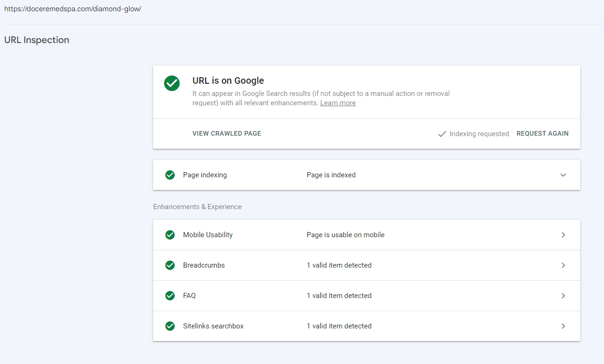Click VIEW CRAWLED PAGE
This screenshot has width=604, height=364.
point(227,133)
